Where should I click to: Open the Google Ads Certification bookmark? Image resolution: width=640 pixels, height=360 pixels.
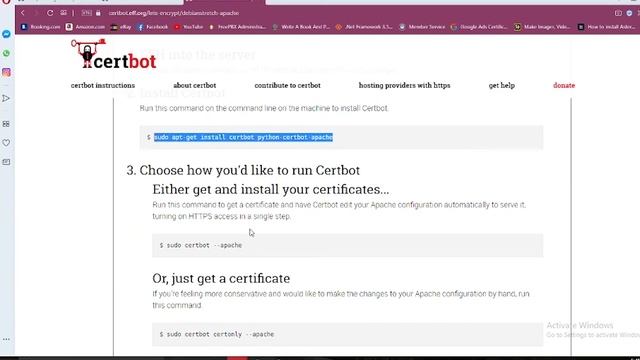coord(479,27)
